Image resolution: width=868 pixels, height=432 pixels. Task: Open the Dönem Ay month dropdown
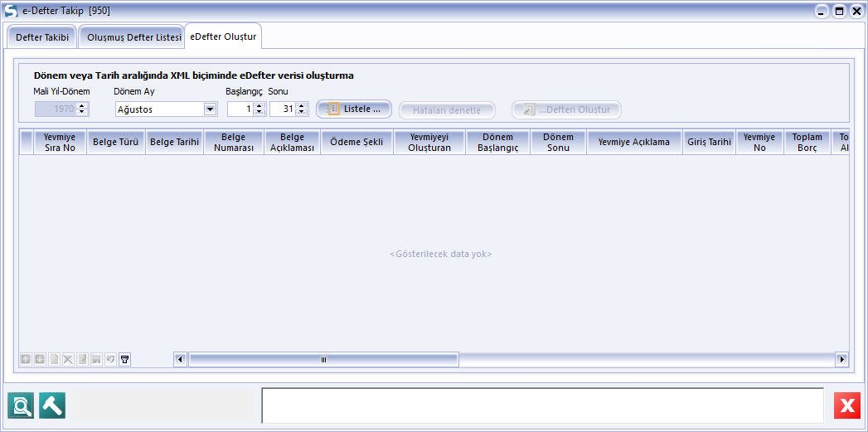pos(210,109)
